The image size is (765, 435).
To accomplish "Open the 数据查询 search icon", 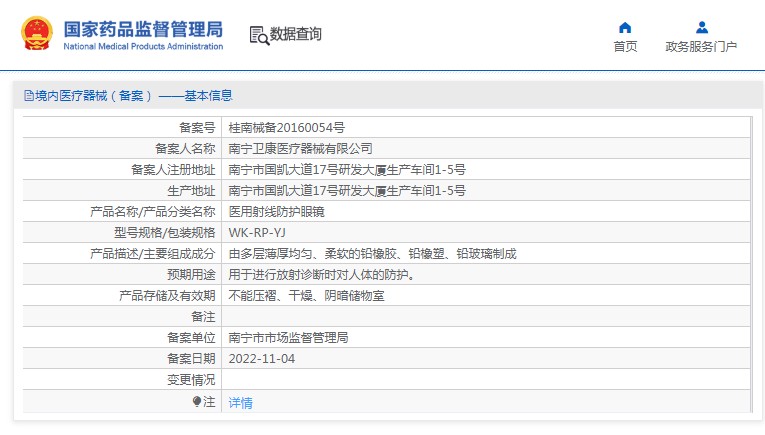I will point(259,35).
